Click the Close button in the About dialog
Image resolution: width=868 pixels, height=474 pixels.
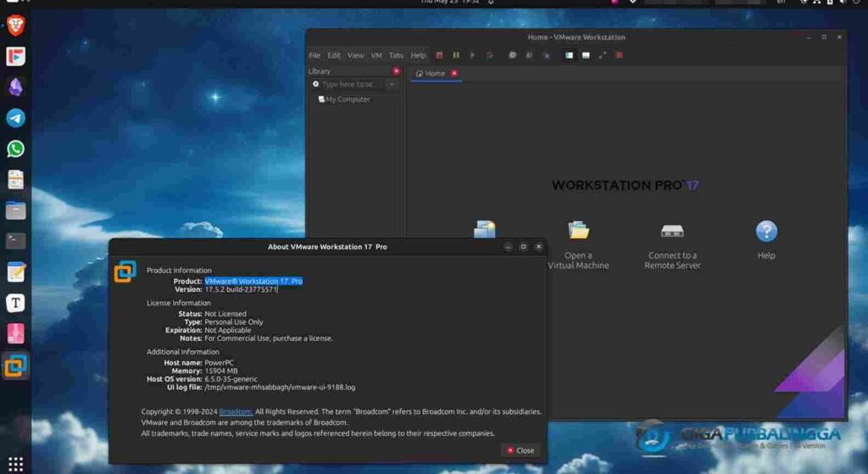[x=520, y=450]
